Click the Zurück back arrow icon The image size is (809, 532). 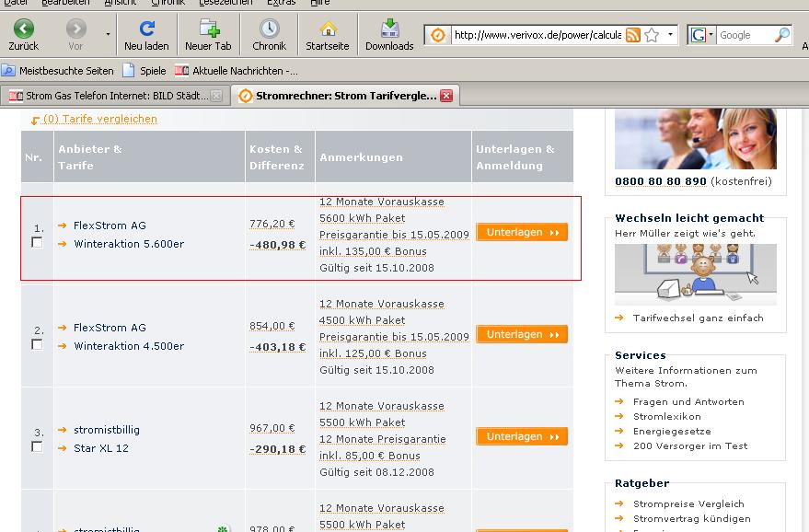pos(23,29)
